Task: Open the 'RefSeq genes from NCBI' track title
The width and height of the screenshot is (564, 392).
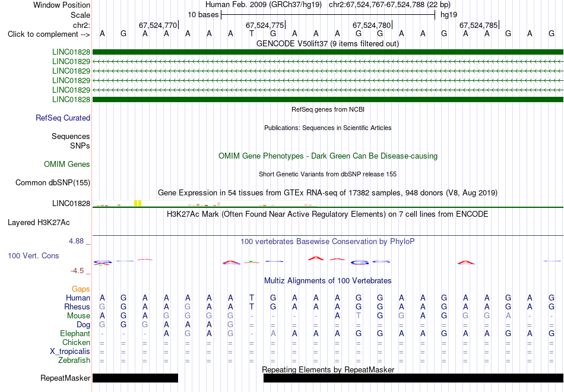Action: coord(328,109)
